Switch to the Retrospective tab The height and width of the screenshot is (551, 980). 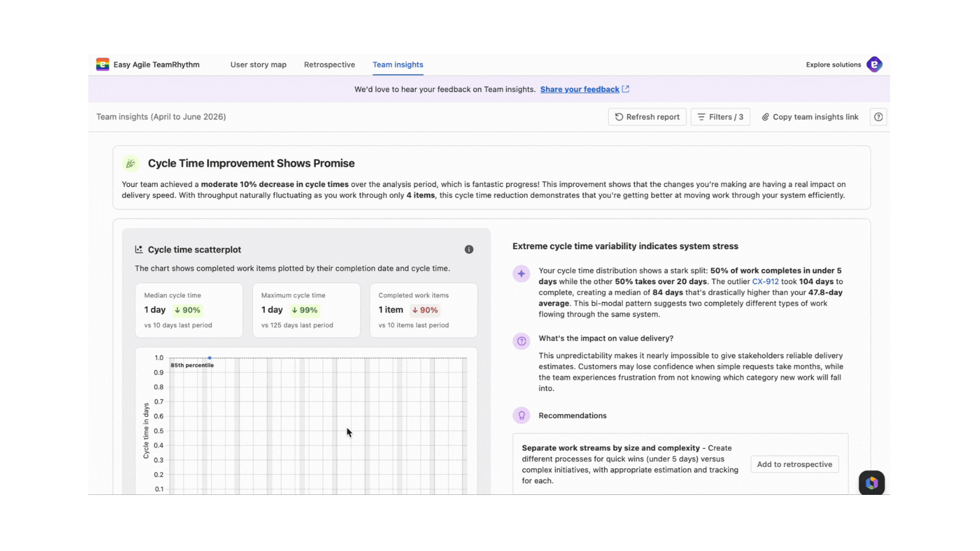tap(329, 65)
